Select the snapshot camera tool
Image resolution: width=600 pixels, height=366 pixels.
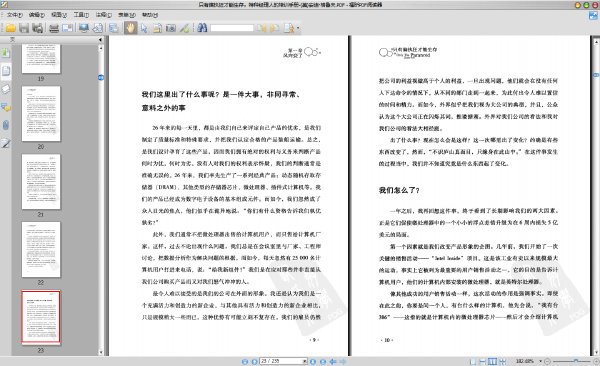[x=171, y=28]
